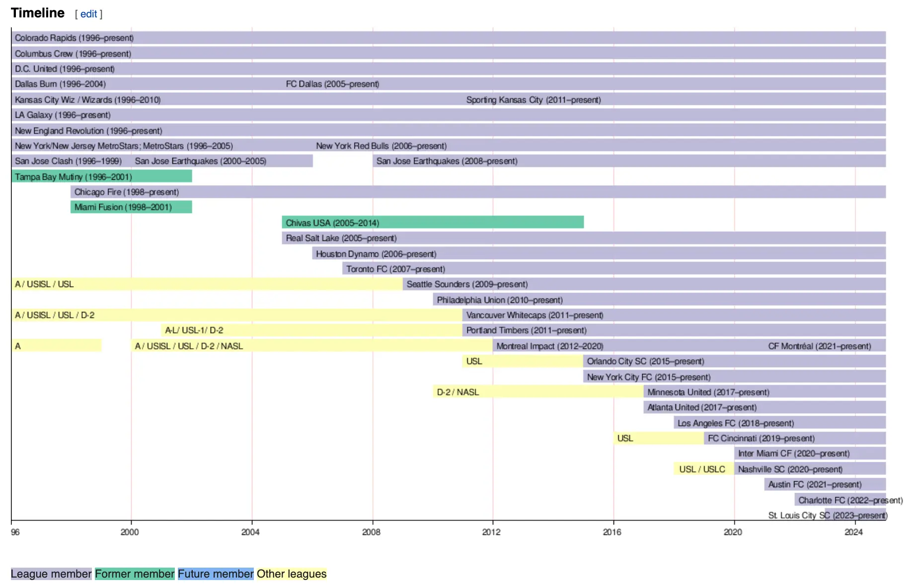
Task: Click the 2012 axis year label
Action: pyautogui.click(x=491, y=532)
